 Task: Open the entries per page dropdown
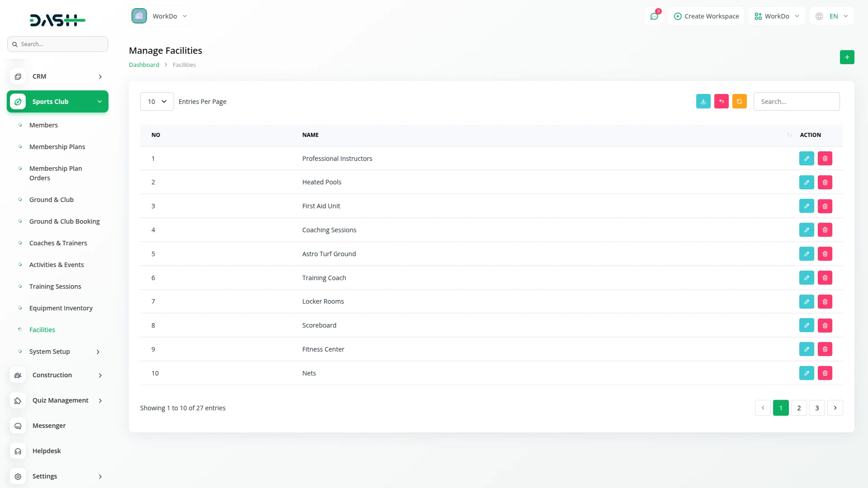[x=156, y=102]
